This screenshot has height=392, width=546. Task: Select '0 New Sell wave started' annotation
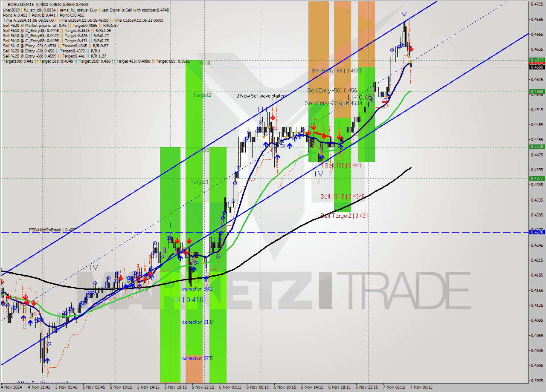click(x=261, y=96)
